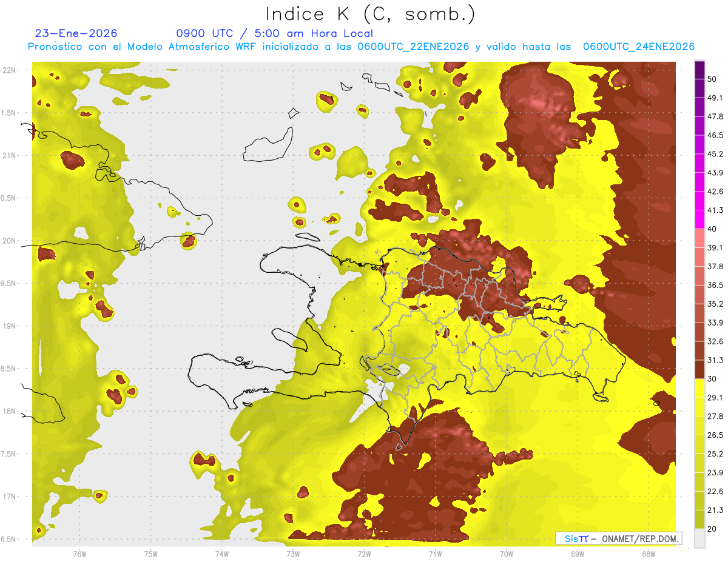Click the "Indice K (C, somb.)" map title
The width and height of the screenshot is (728, 562).
(x=371, y=14)
